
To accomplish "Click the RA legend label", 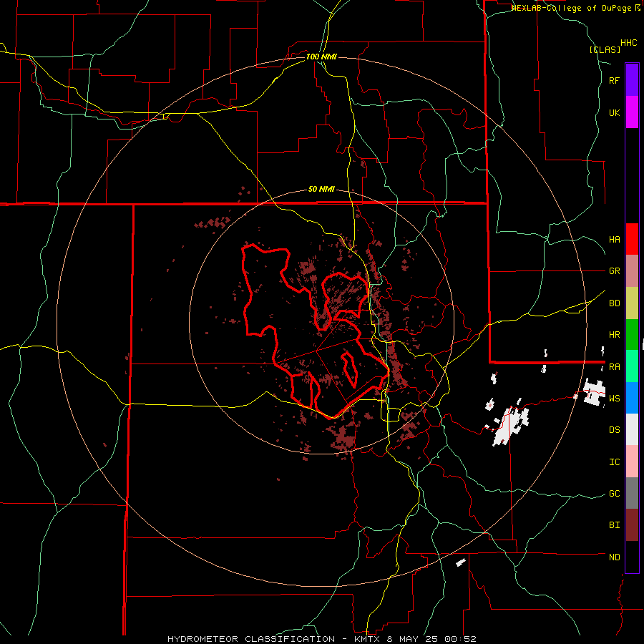I will point(614,367).
